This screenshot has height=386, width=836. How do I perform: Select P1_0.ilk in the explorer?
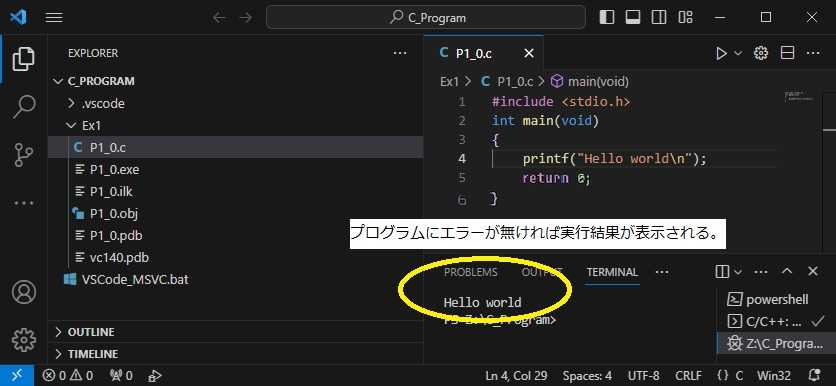pyautogui.click(x=235, y=191)
